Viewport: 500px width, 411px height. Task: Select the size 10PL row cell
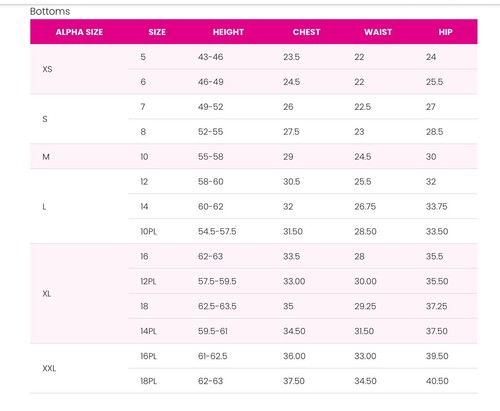(148, 231)
